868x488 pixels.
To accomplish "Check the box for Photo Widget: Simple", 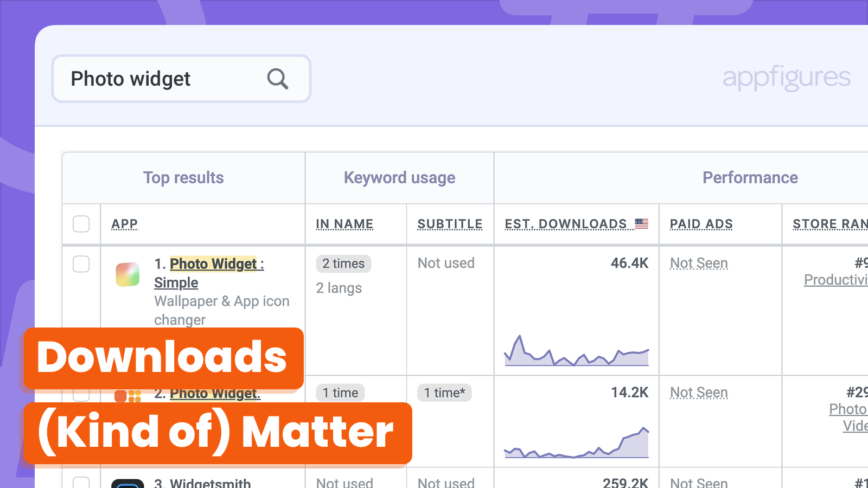I will [x=81, y=264].
